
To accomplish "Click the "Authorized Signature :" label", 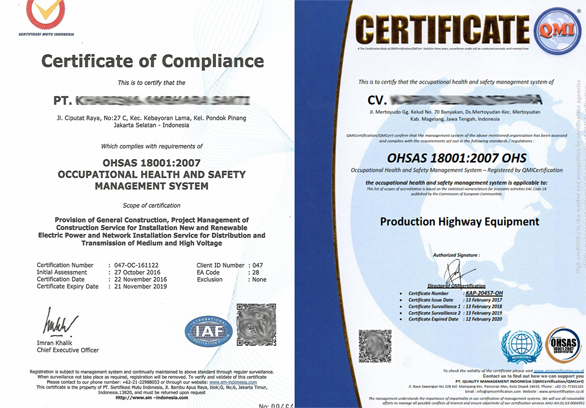I will pyautogui.click(x=456, y=255).
